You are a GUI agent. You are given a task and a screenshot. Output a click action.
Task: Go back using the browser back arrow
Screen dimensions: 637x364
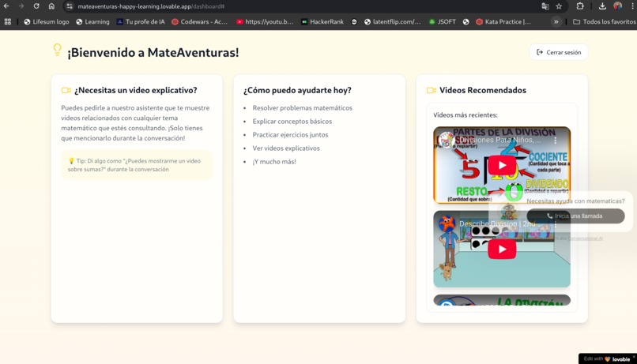click(x=6, y=6)
